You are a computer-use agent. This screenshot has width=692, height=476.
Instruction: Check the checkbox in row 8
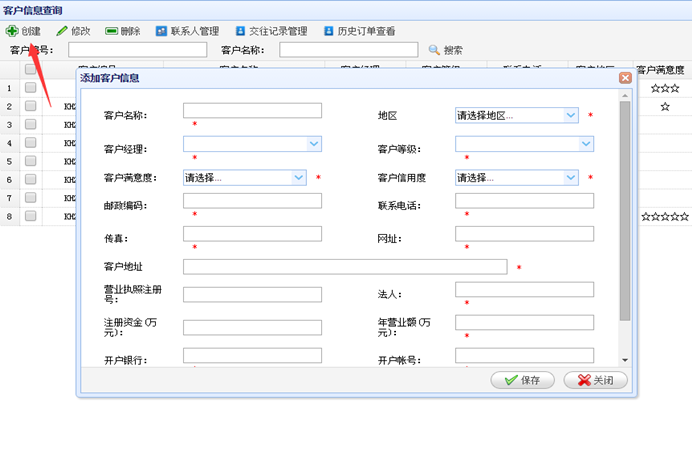pyautogui.click(x=30, y=216)
